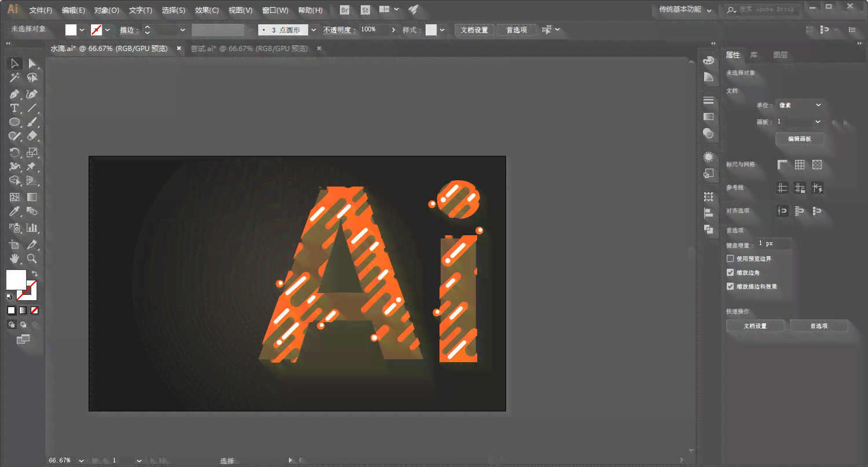The image size is (868, 467).
Task: Select the Shaper tool
Action: (14, 137)
